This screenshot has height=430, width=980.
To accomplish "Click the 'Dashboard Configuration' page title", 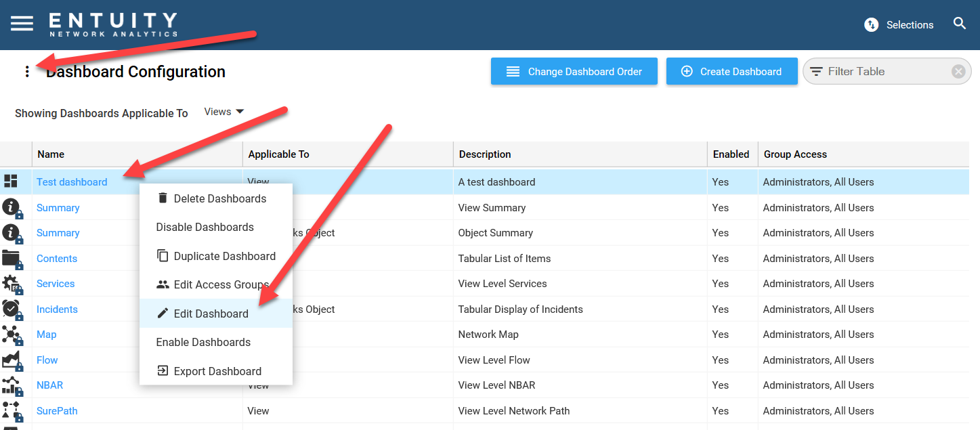I will click(135, 72).
